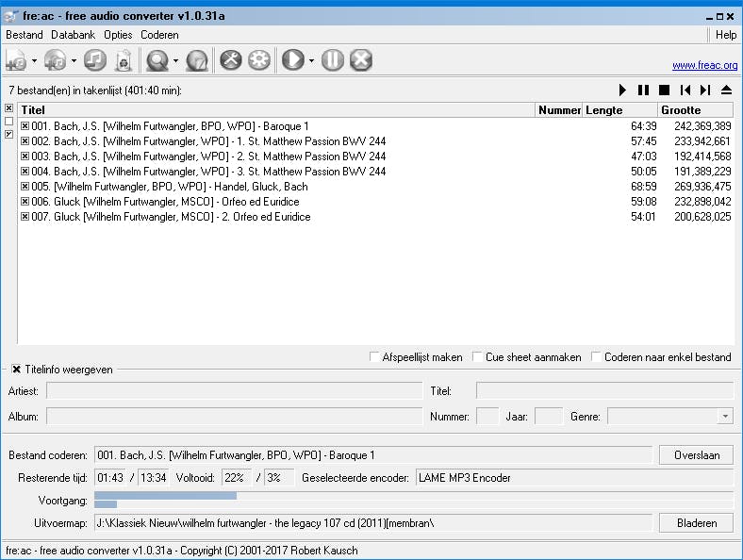The image size is (743, 560).
Task: Click the Album input field
Action: 235,417
